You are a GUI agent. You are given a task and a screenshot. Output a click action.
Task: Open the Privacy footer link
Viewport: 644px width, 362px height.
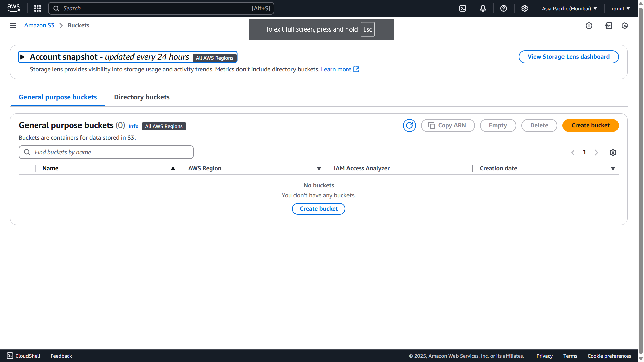[x=544, y=356]
